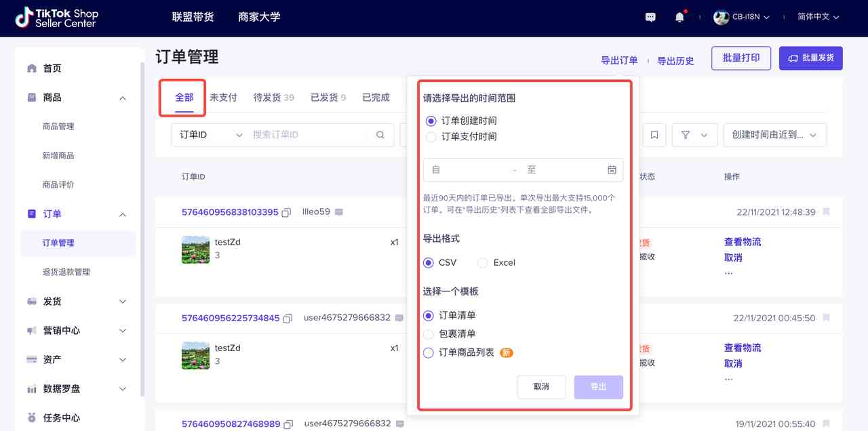Click the calendar icon in date range field
This screenshot has height=431, width=868.
(612, 169)
